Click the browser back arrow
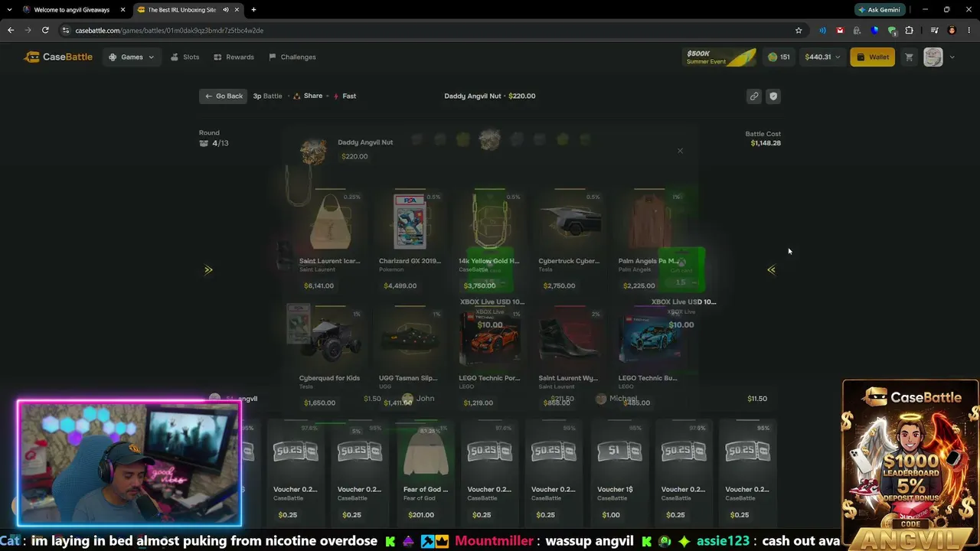980x551 pixels. pos(11,31)
